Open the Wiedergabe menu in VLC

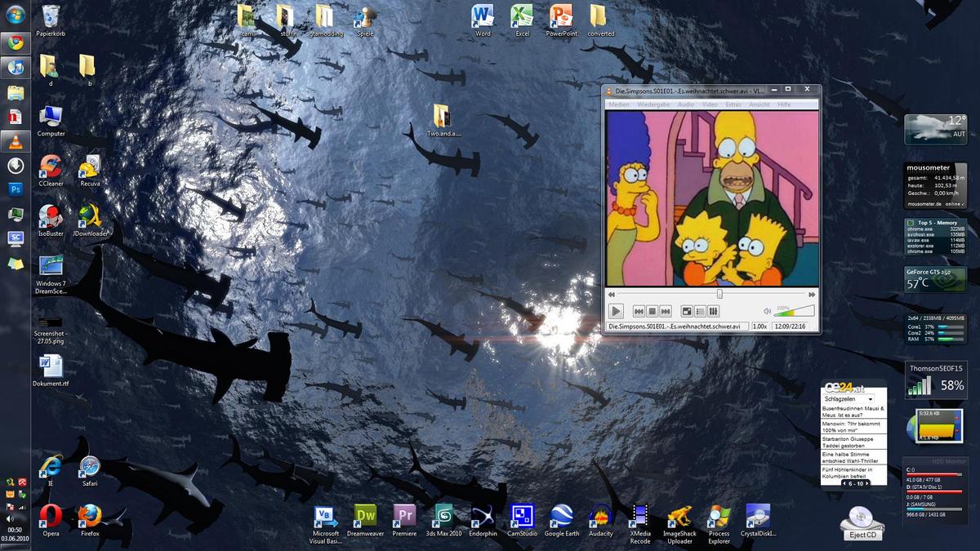pos(653,104)
